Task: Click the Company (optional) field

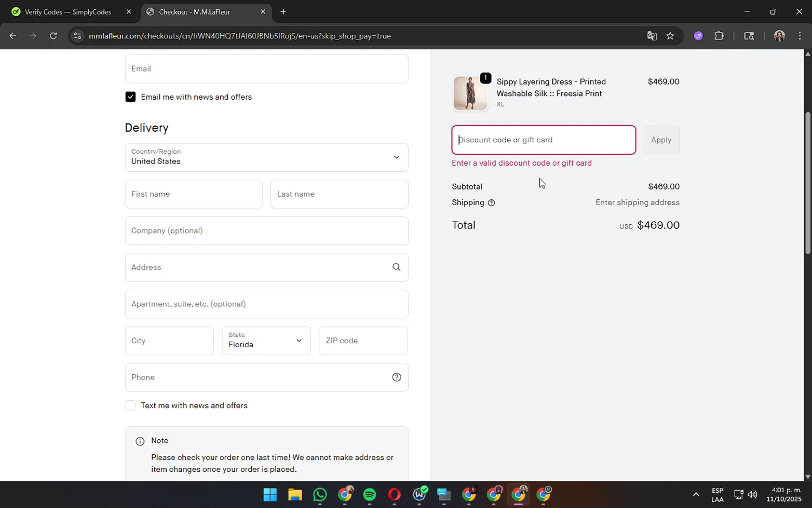Action: pyautogui.click(x=266, y=231)
